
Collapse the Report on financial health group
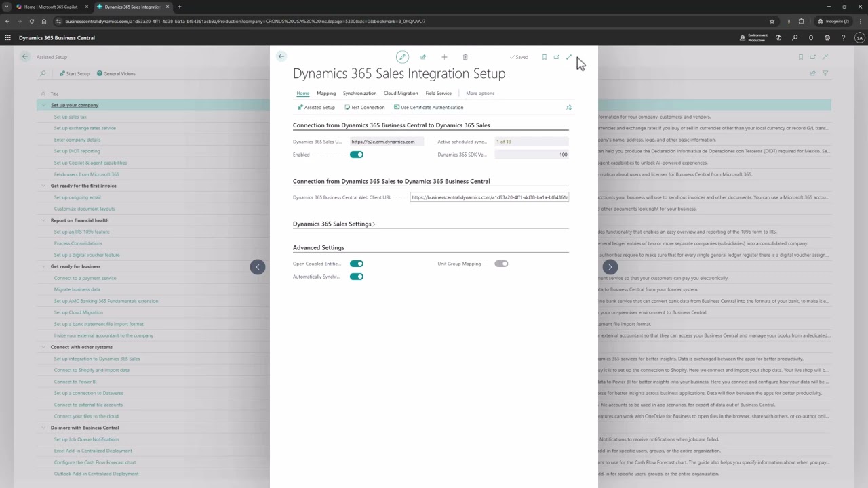(x=43, y=220)
